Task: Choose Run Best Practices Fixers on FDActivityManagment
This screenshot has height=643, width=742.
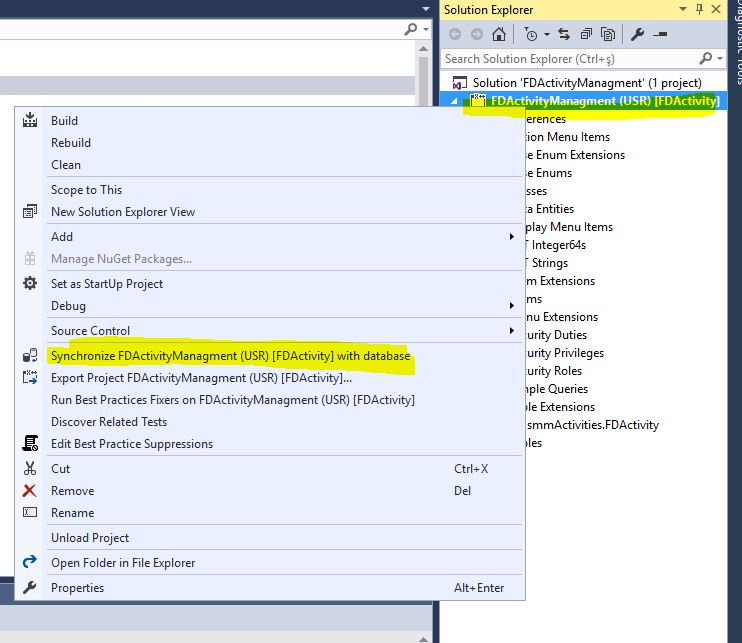Action: tap(233, 400)
